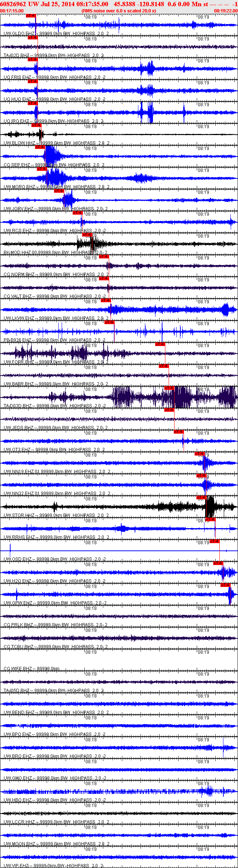Click the red pick flag on RCS trace
This screenshot has height=868, width=238.
(78, 213)
